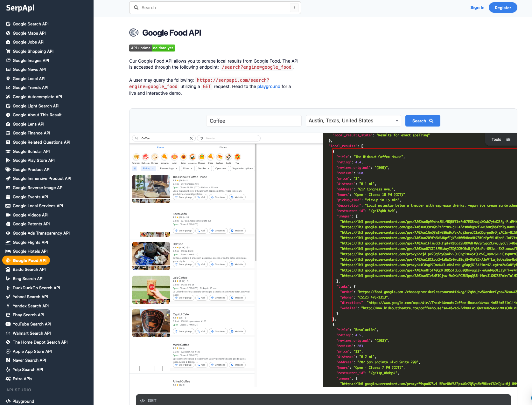Viewport: 532px width, 405px height.
Task: Select the Barbecue cuisine icon
Action: pyautogui.click(x=145, y=157)
